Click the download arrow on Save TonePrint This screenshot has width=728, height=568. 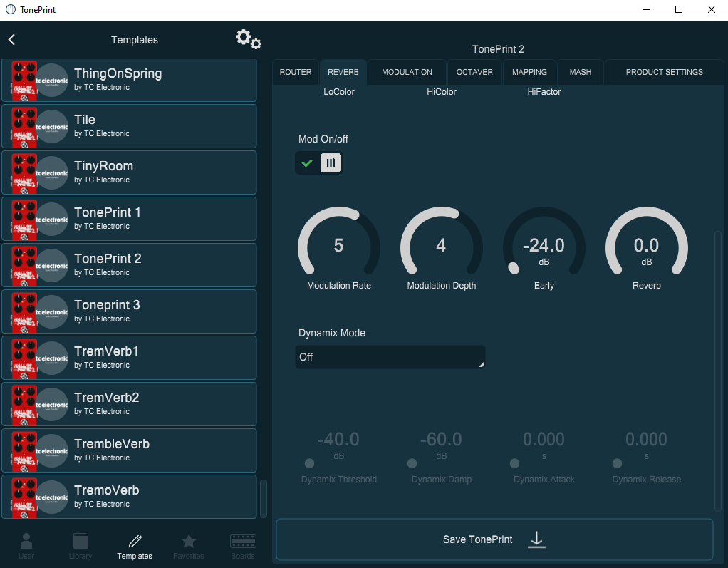point(536,539)
